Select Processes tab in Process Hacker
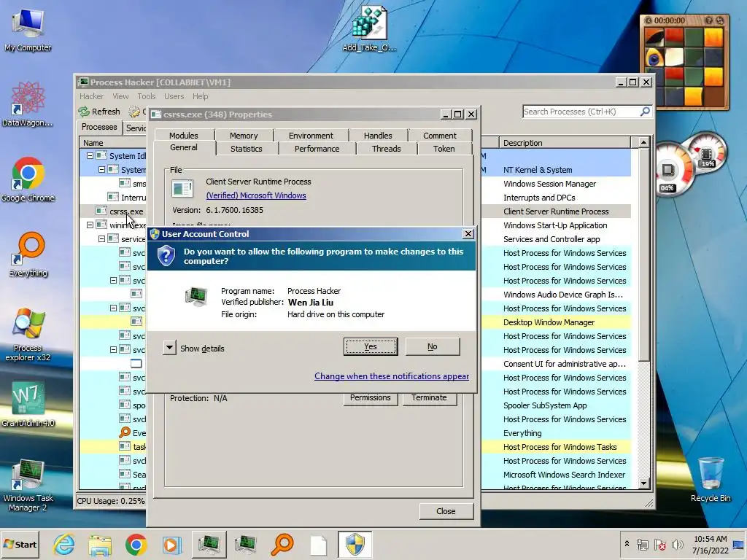Screen dimensions: 747x560 (99, 127)
